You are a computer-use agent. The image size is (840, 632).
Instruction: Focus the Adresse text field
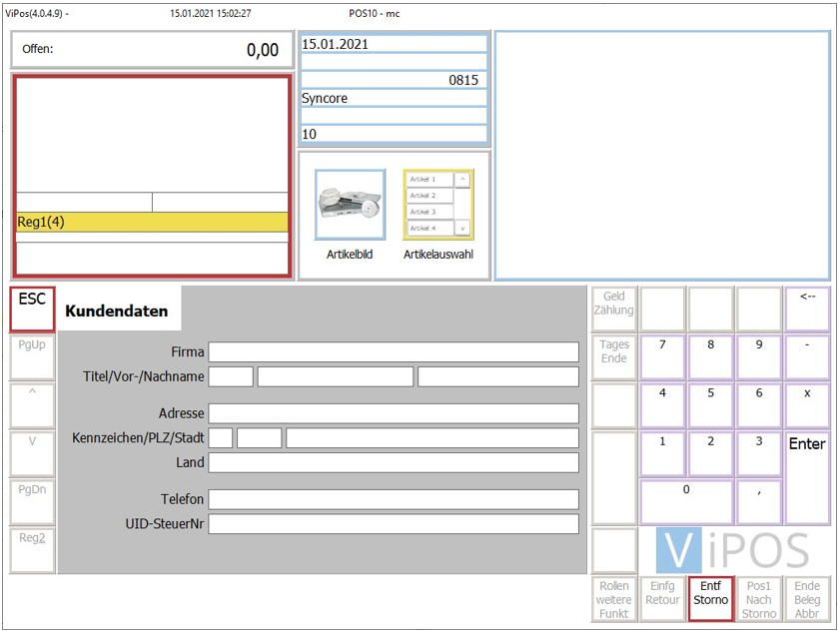[x=394, y=413]
